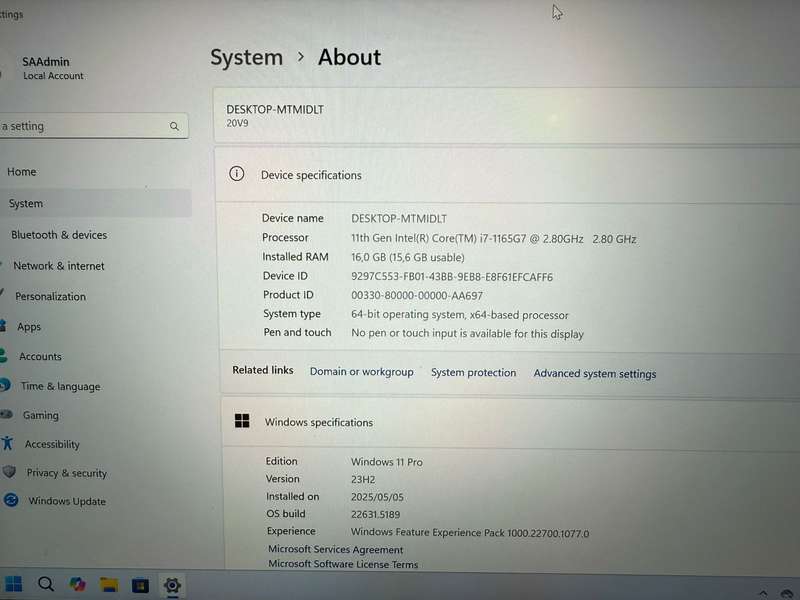This screenshot has width=800, height=600.
Task: Open the Windows Start menu
Action: tap(13, 584)
